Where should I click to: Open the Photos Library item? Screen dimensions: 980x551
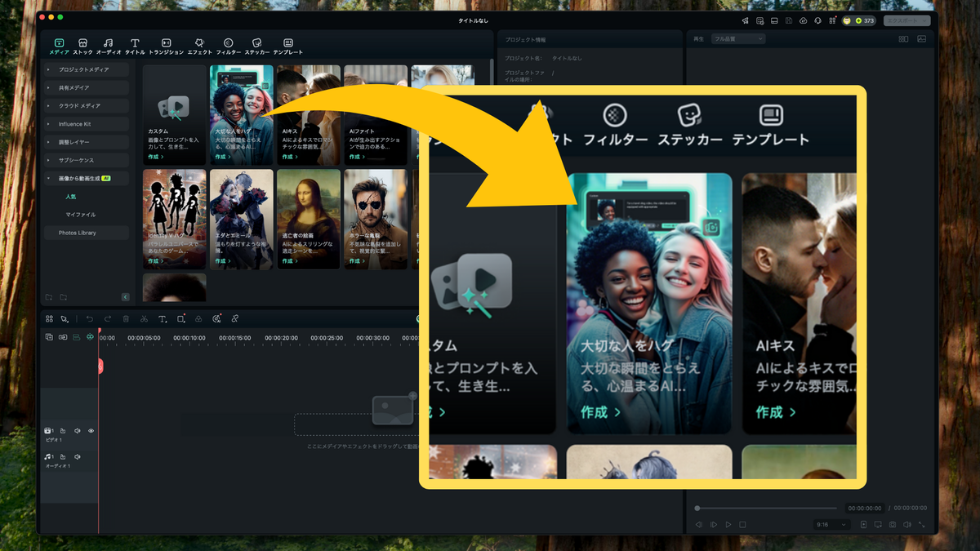86,233
